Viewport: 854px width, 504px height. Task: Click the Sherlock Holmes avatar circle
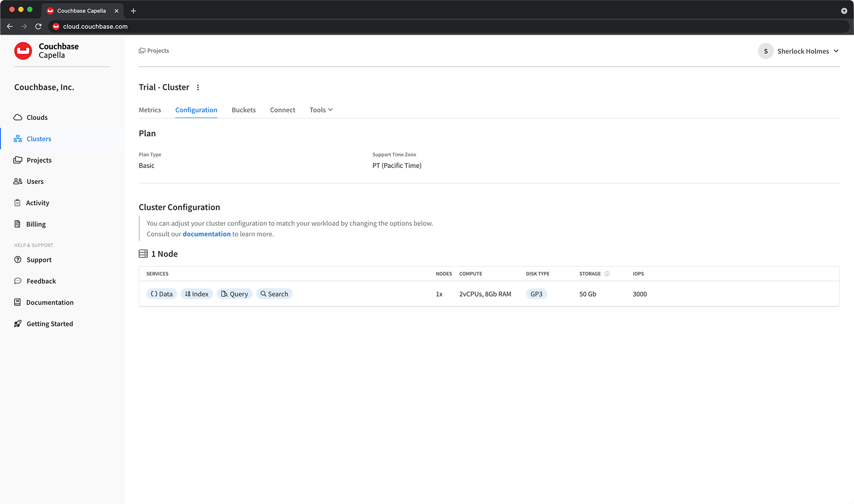click(765, 51)
